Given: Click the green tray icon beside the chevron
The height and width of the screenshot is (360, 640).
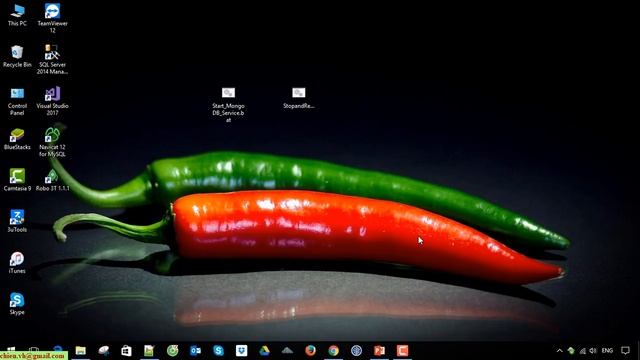Looking at the screenshot, I should [x=571, y=350].
